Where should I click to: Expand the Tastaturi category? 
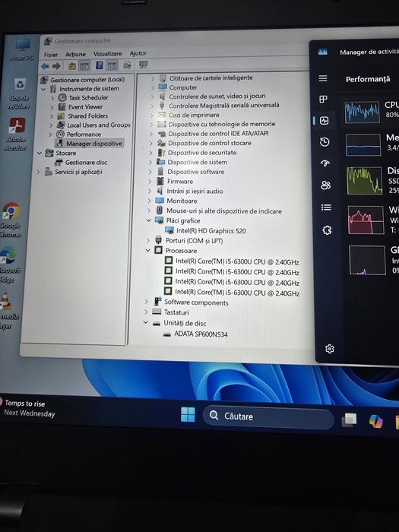pyautogui.click(x=146, y=312)
